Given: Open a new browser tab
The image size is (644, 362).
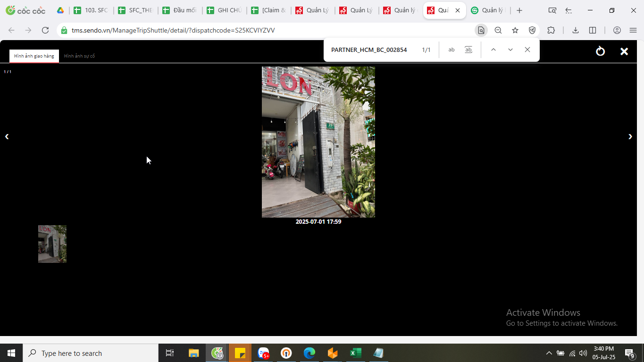Looking at the screenshot, I should (519, 10).
